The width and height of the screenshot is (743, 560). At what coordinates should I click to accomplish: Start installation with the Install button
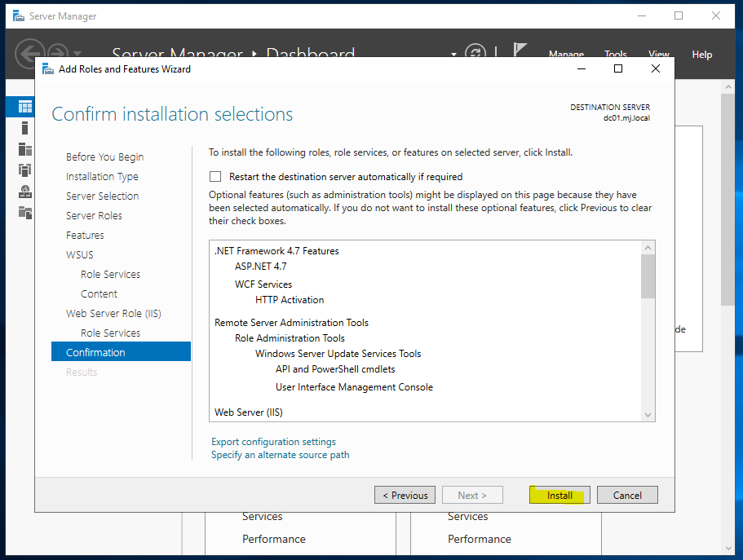coord(559,495)
